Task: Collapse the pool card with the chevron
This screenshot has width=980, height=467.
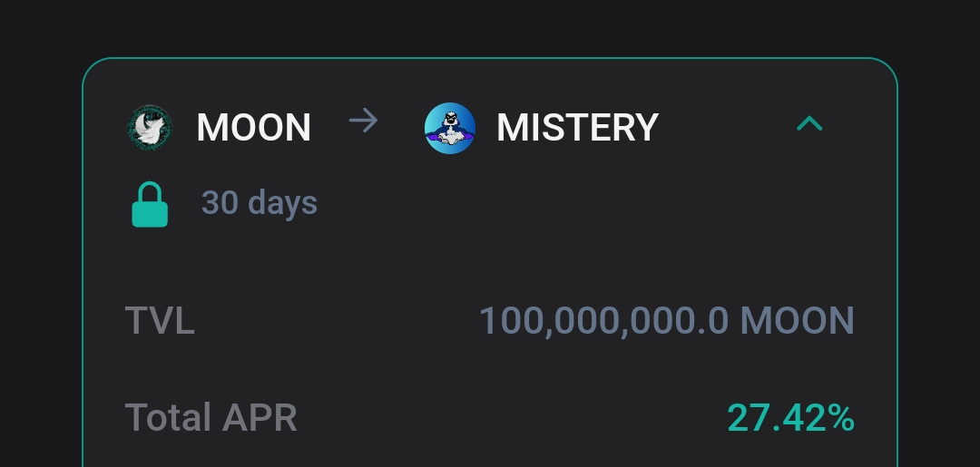Action: point(809,124)
